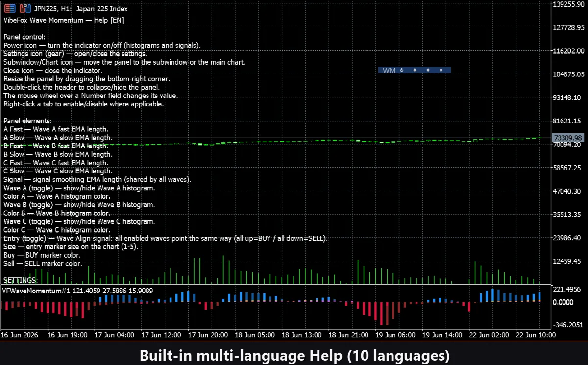Select the current price label 73309.98

(567, 138)
